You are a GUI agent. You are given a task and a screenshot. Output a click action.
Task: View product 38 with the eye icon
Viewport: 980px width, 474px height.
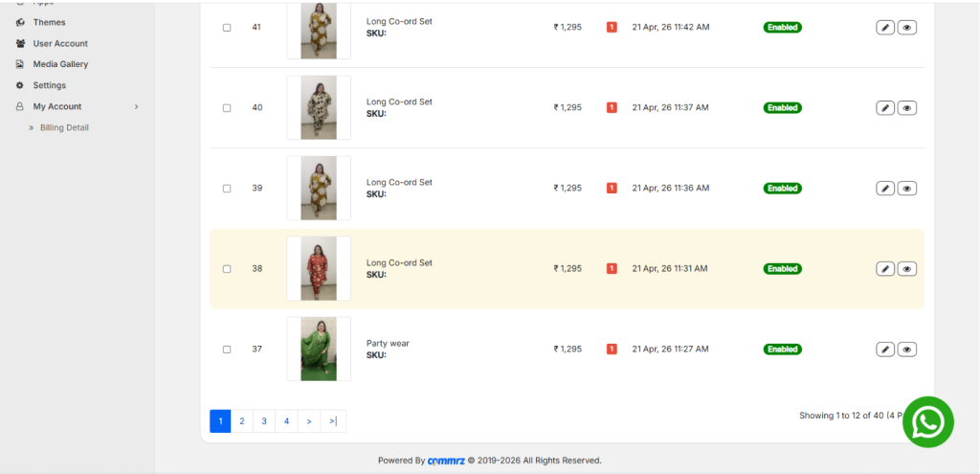pos(907,269)
